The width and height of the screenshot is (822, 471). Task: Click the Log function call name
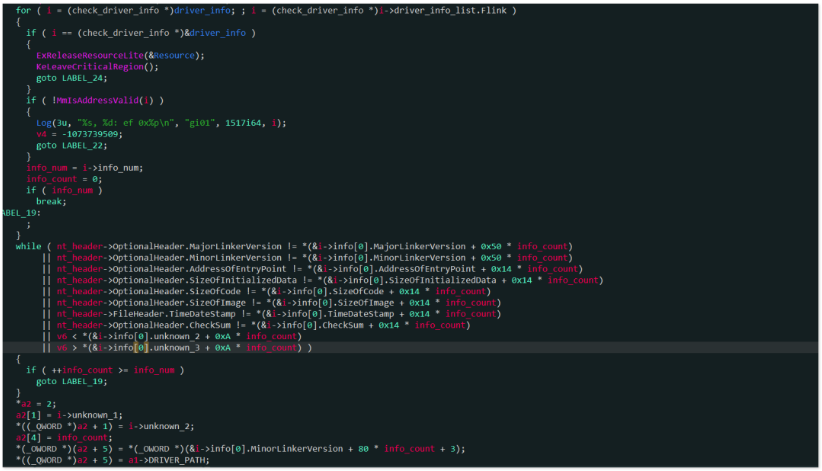tap(44, 123)
